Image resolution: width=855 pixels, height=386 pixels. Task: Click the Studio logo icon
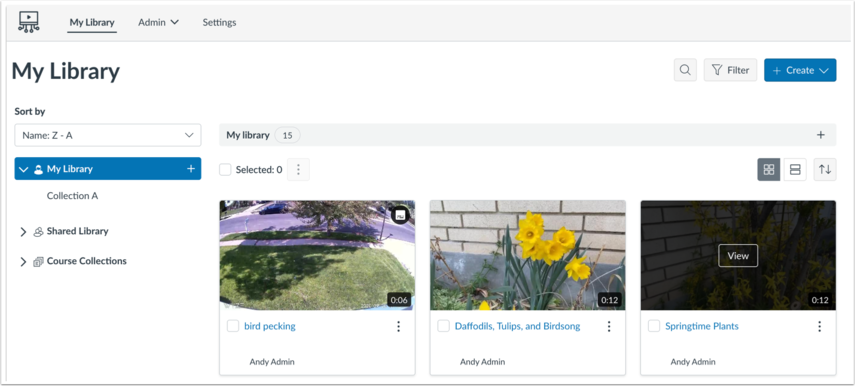pos(28,22)
